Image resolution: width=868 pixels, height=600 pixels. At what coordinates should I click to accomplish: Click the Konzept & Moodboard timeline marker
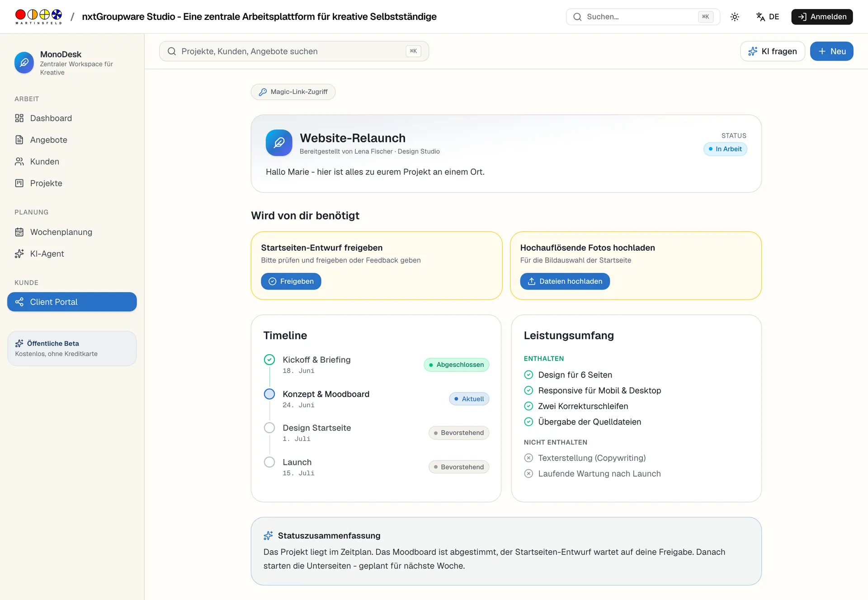[x=269, y=394]
